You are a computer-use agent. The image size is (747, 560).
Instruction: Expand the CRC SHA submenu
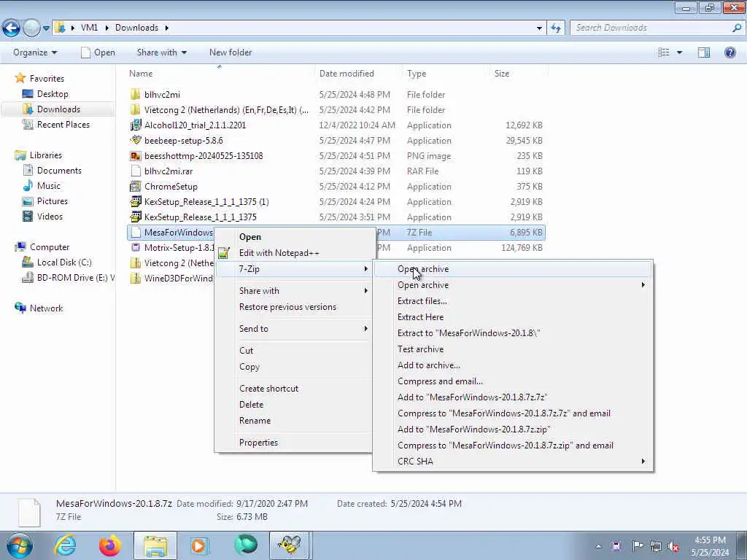[513, 461]
